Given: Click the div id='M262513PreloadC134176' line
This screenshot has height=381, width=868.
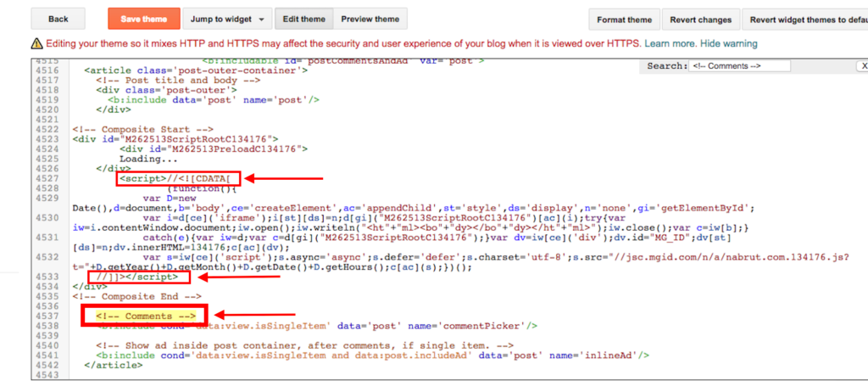Looking at the screenshot, I should click(x=213, y=149).
